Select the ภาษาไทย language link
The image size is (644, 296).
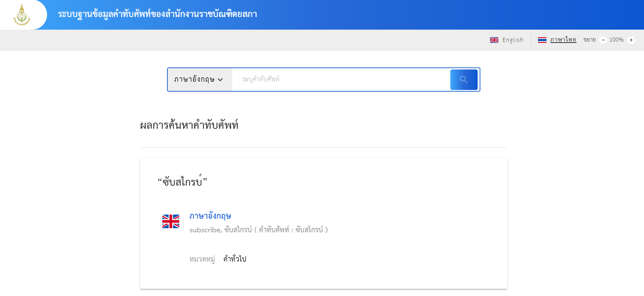[563, 40]
